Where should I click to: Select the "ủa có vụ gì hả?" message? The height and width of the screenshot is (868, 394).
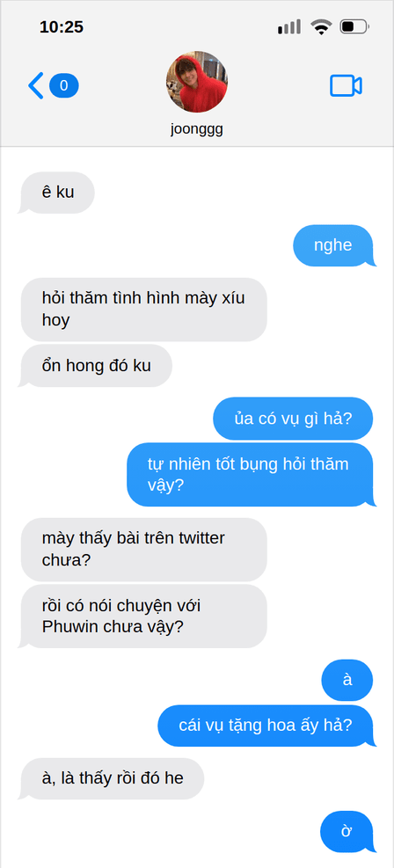(x=293, y=418)
